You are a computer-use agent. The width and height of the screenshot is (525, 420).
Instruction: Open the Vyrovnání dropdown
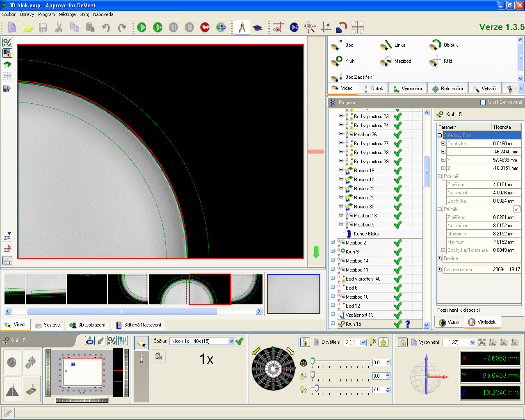pyautogui.click(x=472, y=342)
